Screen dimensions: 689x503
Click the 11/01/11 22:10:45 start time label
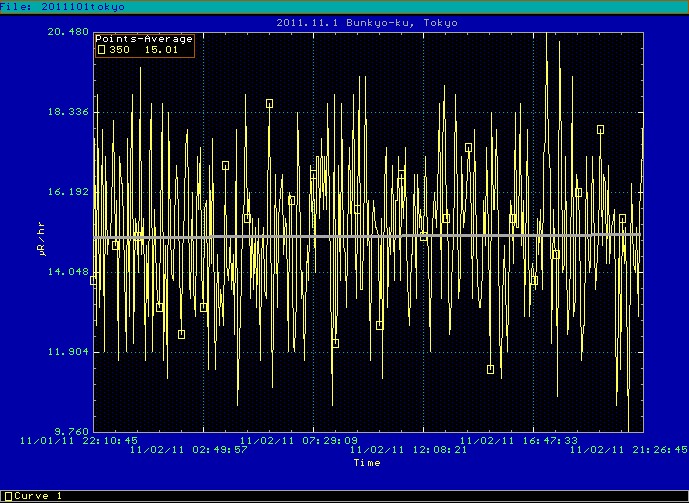click(x=79, y=439)
